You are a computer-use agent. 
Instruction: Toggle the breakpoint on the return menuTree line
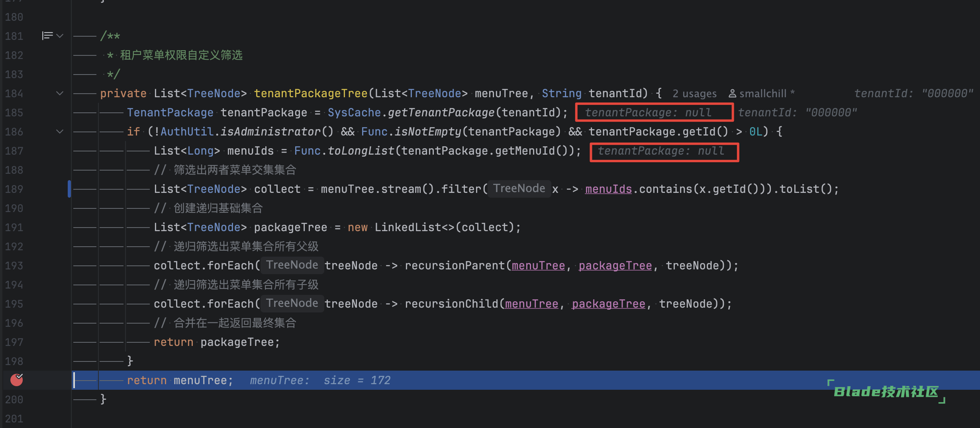click(x=16, y=380)
